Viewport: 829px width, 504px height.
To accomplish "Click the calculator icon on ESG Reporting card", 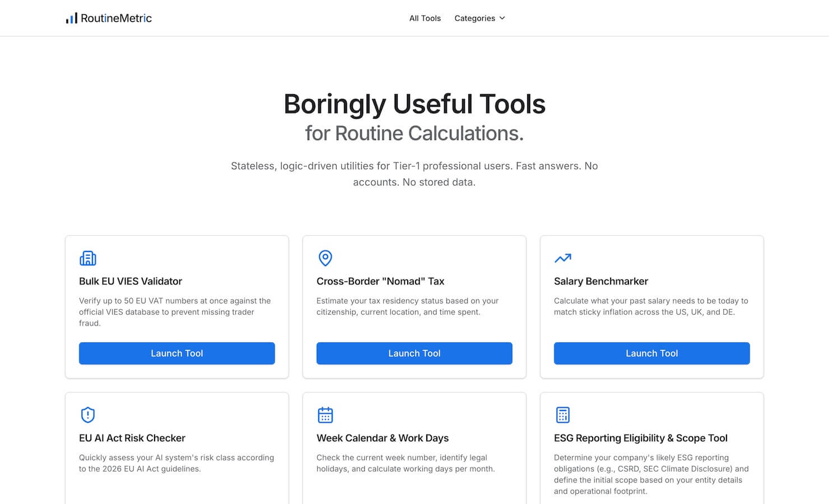I will pos(563,415).
